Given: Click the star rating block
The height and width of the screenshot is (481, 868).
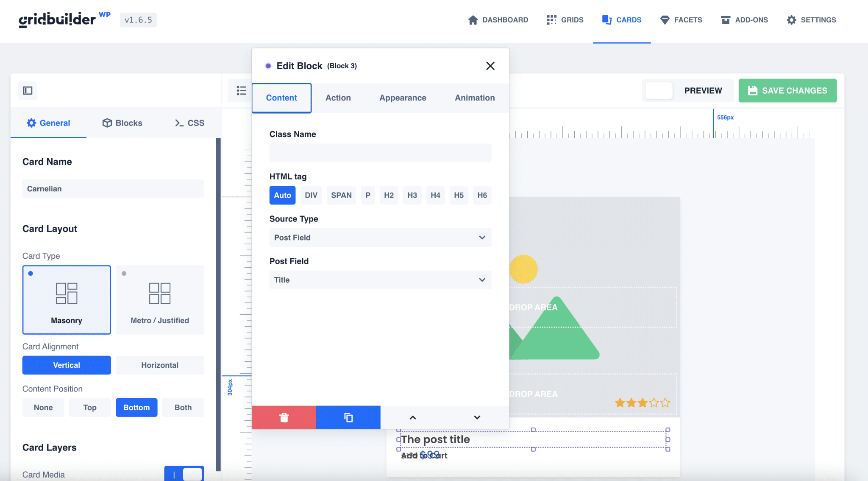Looking at the screenshot, I should pyautogui.click(x=643, y=403).
